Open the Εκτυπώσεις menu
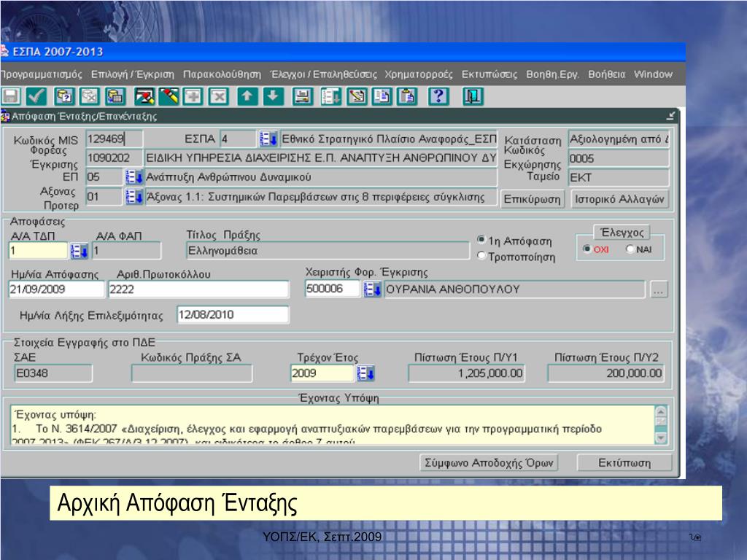 [489, 74]
